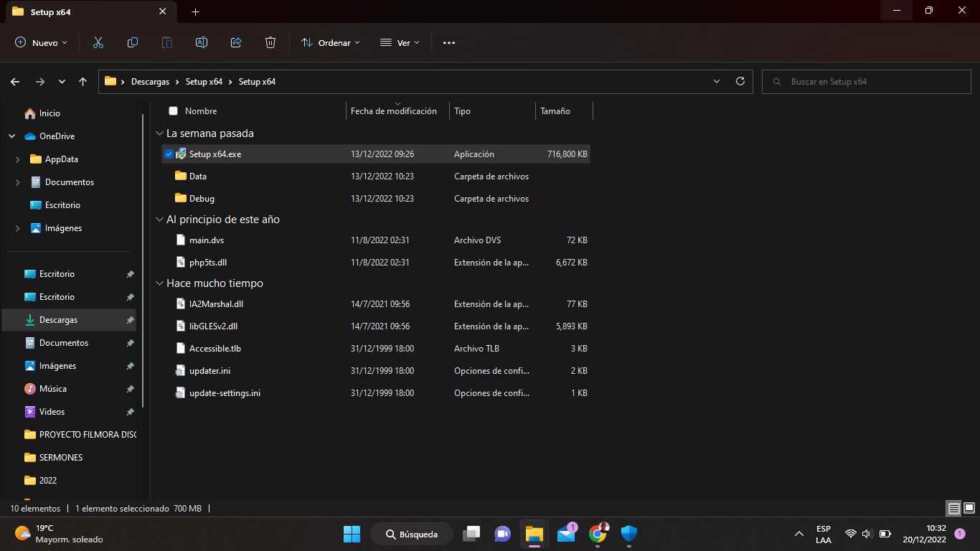Click the Nuevo button
The width and height of the screenshot is (980, 551).
41,43
